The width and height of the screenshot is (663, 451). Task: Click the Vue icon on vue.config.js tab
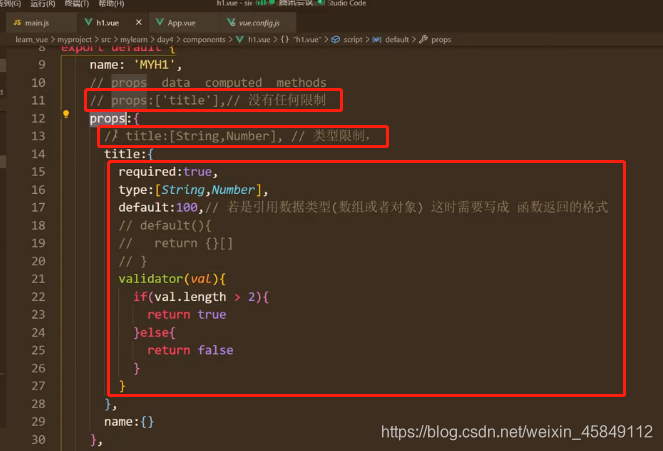231,22
